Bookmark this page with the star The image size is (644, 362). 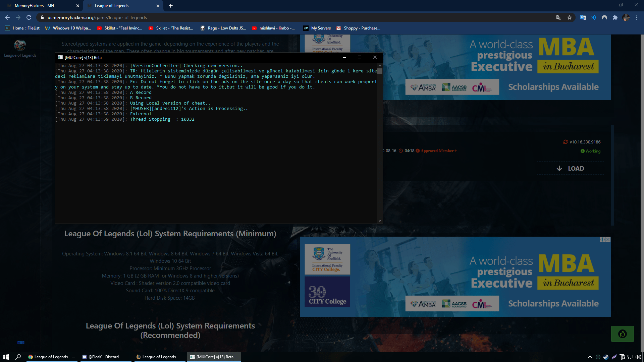point(570,17)
